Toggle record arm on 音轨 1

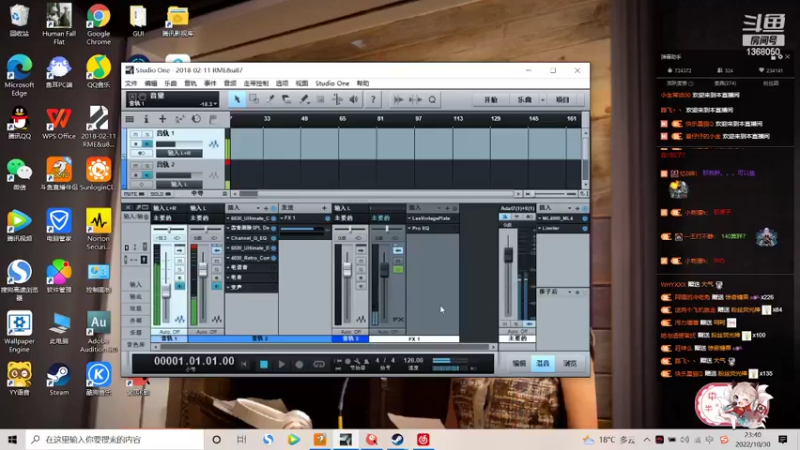[x=136, y=144]
